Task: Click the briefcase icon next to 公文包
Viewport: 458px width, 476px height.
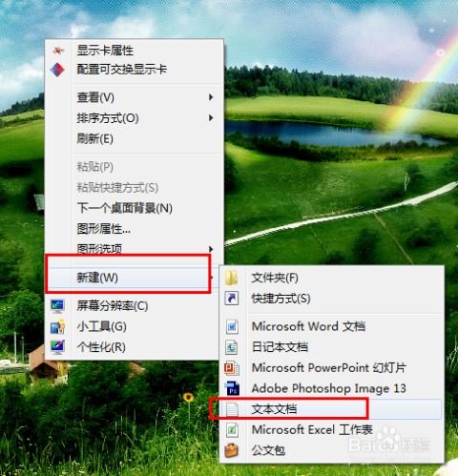Action: 231,450
